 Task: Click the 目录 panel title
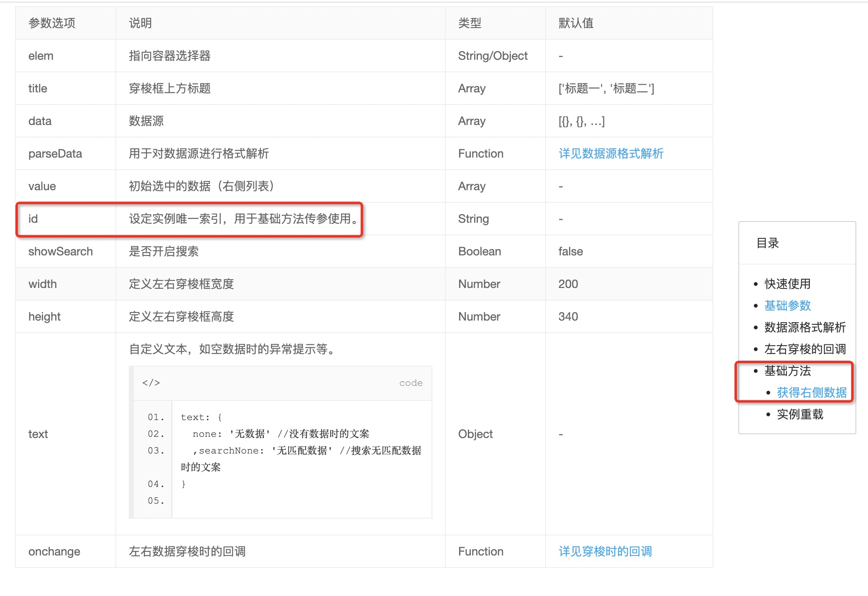coord(768,243)
